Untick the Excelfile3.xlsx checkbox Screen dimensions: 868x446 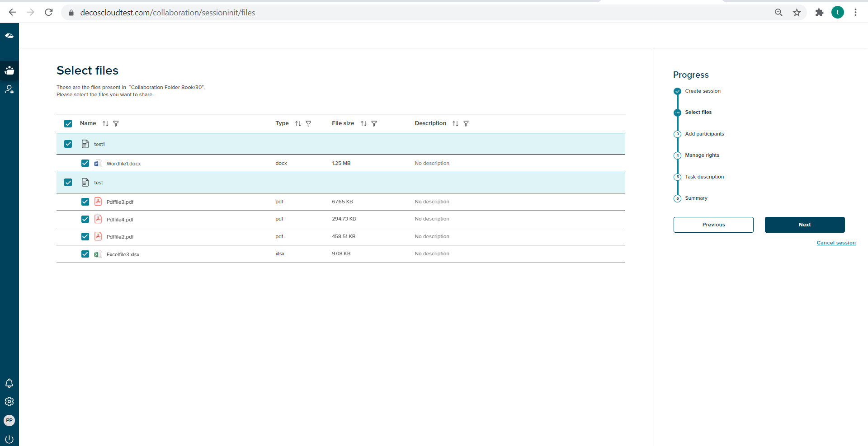[85, 254]
